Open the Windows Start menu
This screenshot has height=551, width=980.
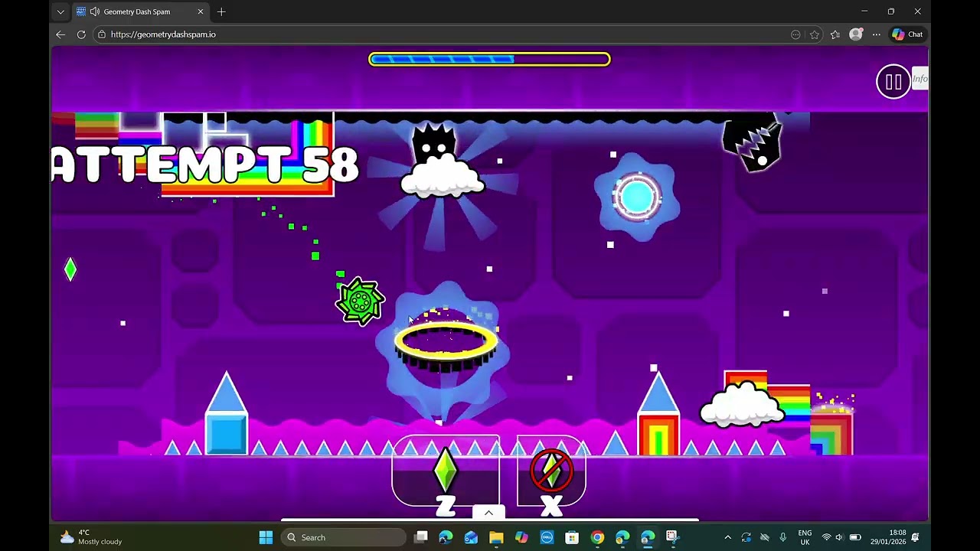[266, 537]
